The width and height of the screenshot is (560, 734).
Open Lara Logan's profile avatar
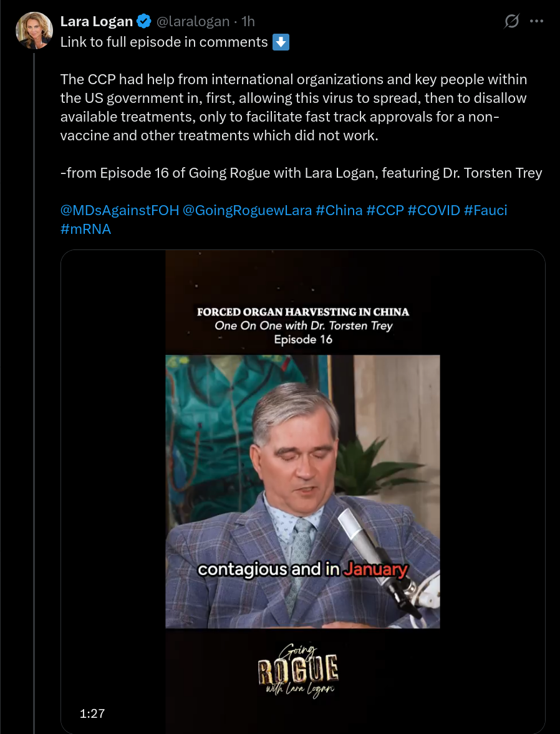[34, 31]
